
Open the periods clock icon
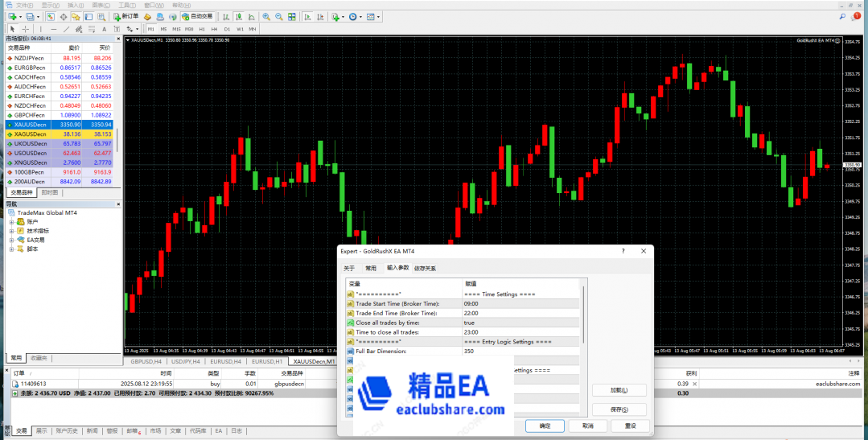[352, 17]
